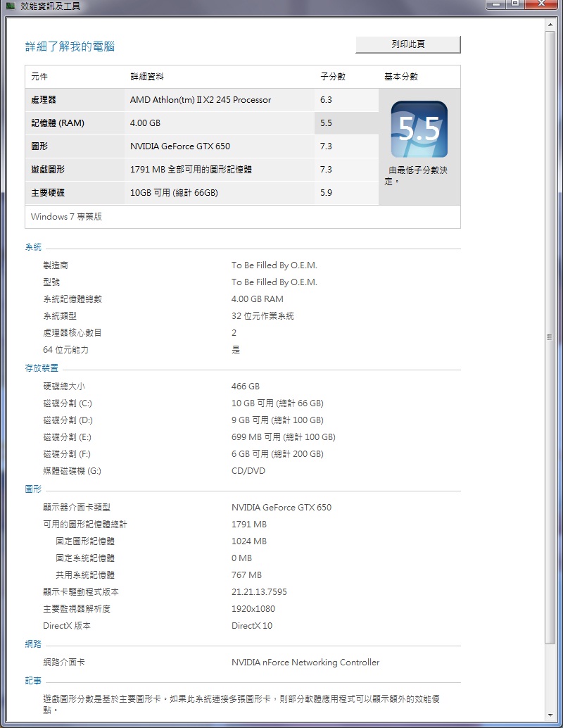Click the vertical scrollbar thumb
563x728 pixels.
pos(550,337)
